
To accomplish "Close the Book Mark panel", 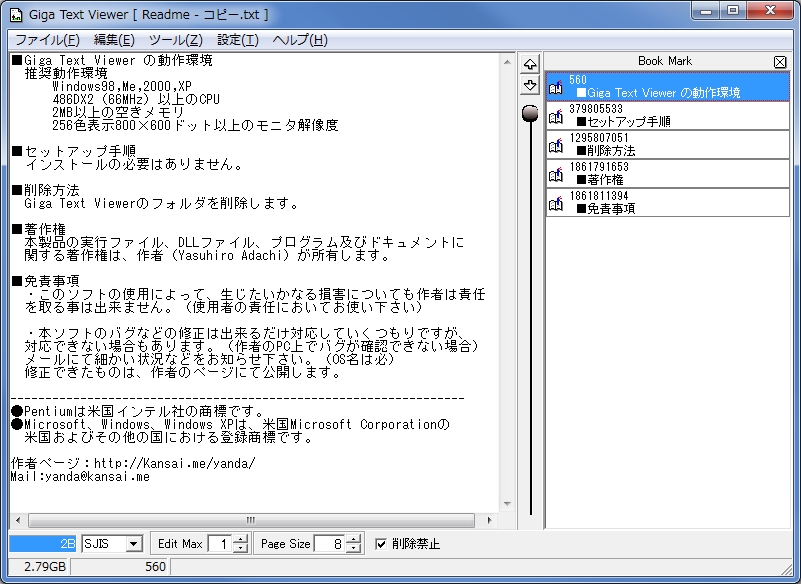I will tap(780, 61).
